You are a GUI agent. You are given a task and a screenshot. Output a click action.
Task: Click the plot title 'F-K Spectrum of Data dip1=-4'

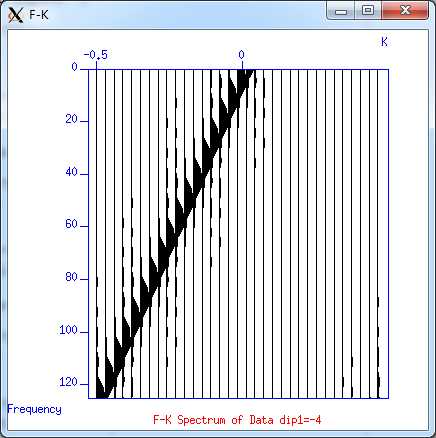coord(237,420)
